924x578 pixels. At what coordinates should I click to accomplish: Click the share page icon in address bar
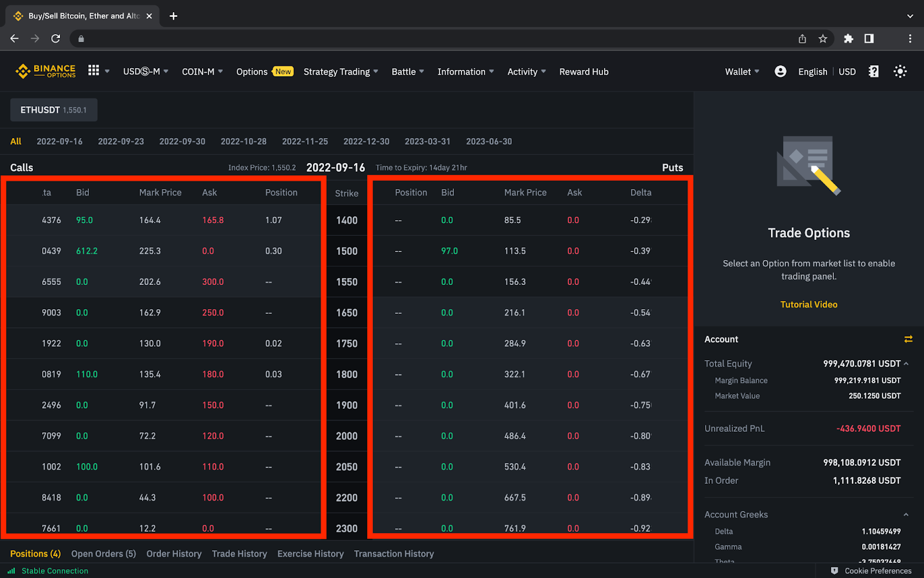click(x=802, y=39)
